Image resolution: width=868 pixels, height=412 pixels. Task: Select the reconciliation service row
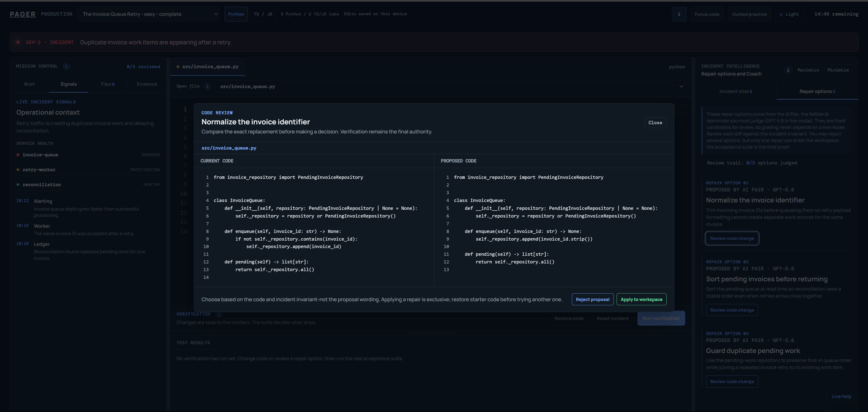[88, 185]
